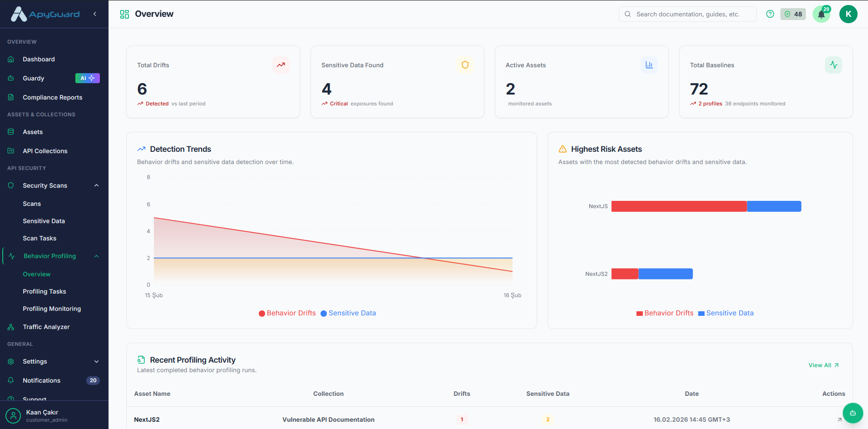Select the Guardy AI sidebar icon
This screenshot has height=429, width=868.
pos(10,78)
